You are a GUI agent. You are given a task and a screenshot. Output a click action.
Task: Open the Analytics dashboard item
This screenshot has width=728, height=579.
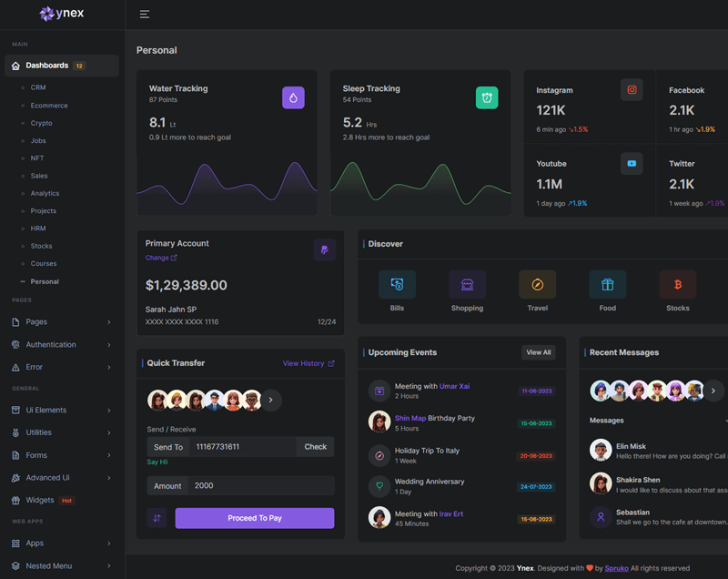[x=45, y=193]
